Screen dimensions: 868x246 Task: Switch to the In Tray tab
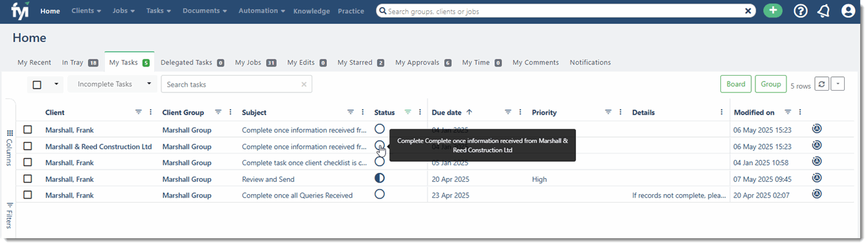coord(80,63)
